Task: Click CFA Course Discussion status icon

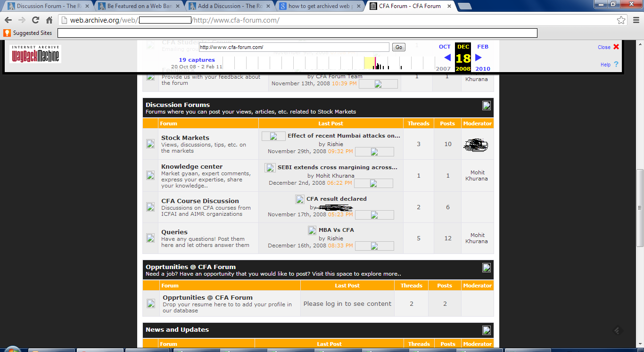Action: (x=150, y=207)
